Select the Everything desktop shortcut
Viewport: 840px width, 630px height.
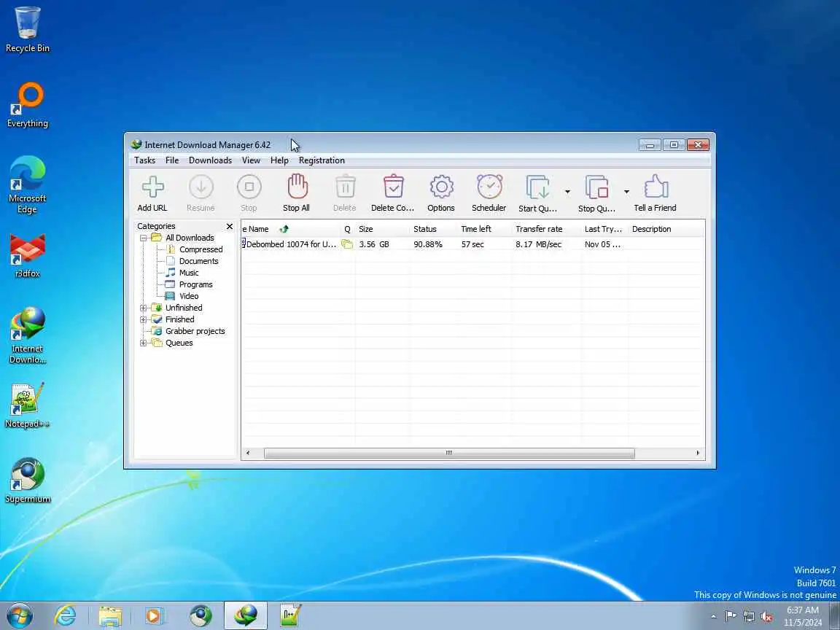tap(27, 105)
